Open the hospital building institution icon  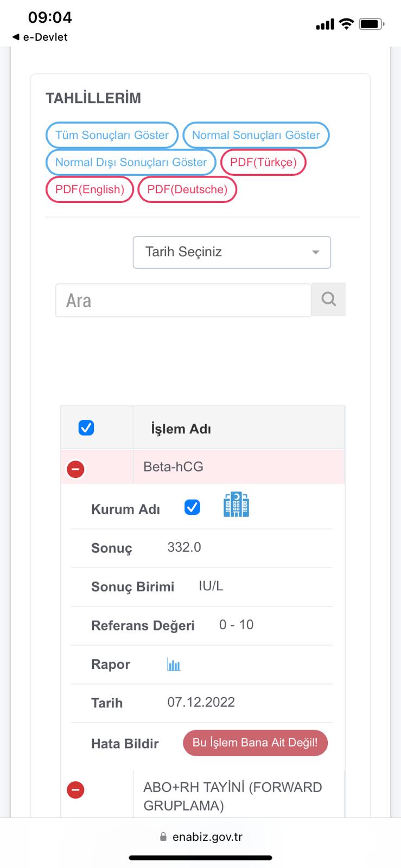pyautogui.click(x=236, y=505)
